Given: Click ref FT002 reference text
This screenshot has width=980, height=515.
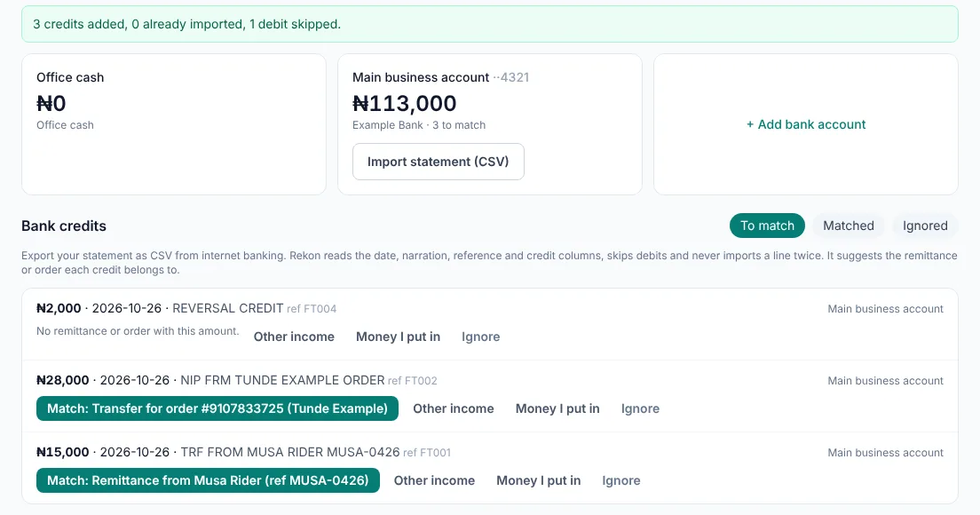Looking at the screenshot, I should click(x=413, y=381).
